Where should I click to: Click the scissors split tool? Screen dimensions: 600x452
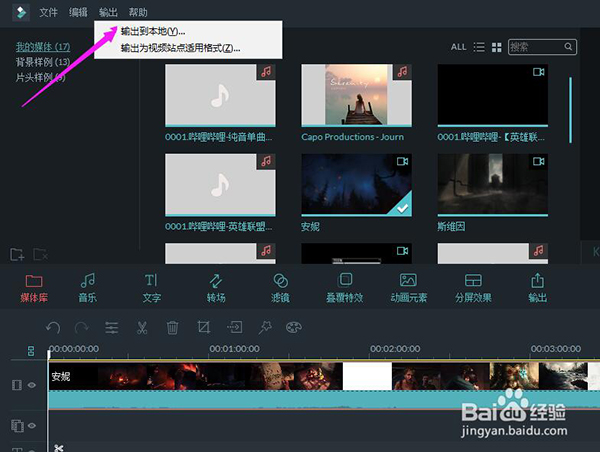(142, 327)
